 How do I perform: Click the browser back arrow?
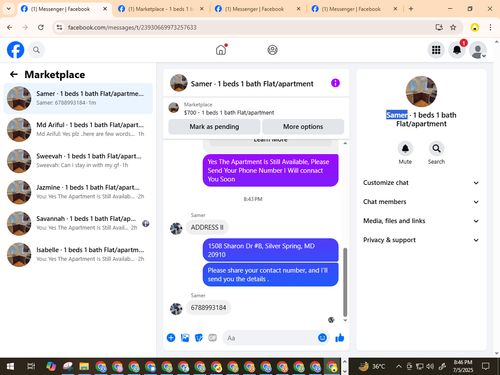point(10,27)
